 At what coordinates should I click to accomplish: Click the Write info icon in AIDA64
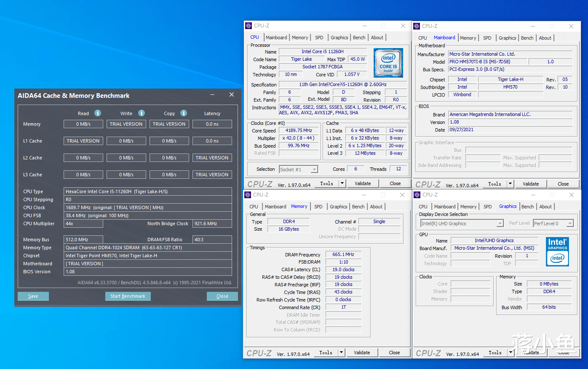[142, 113]
